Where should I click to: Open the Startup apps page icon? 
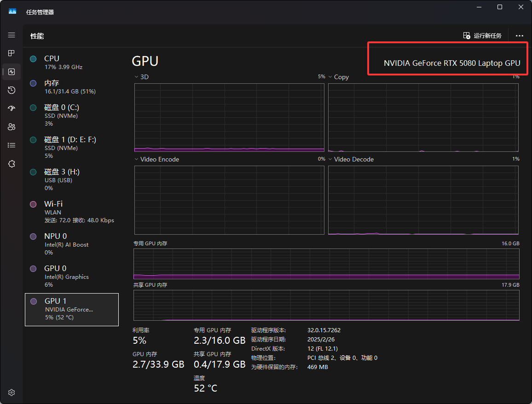click(12, 108)
